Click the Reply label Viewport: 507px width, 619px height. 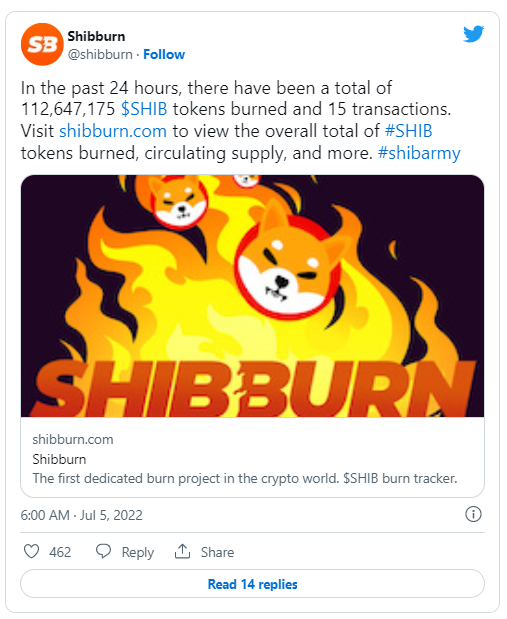[137, 552]
